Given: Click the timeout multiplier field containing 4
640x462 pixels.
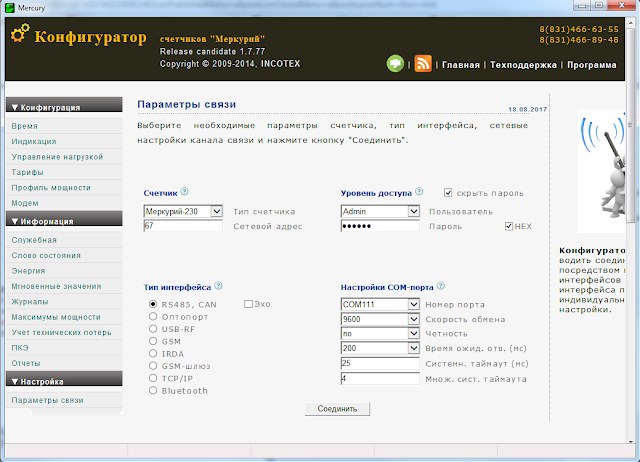Looking at the screenshot, I should tap(380, 378).
